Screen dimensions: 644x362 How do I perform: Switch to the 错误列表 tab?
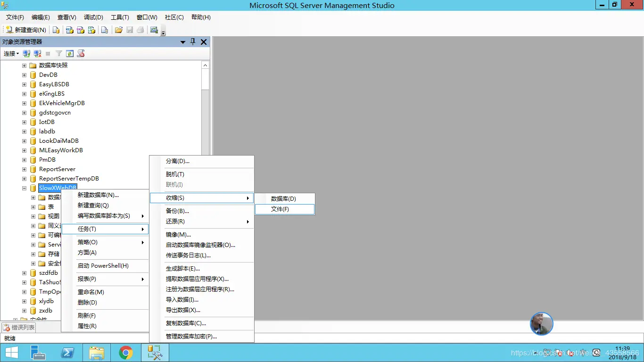point(19,327)
